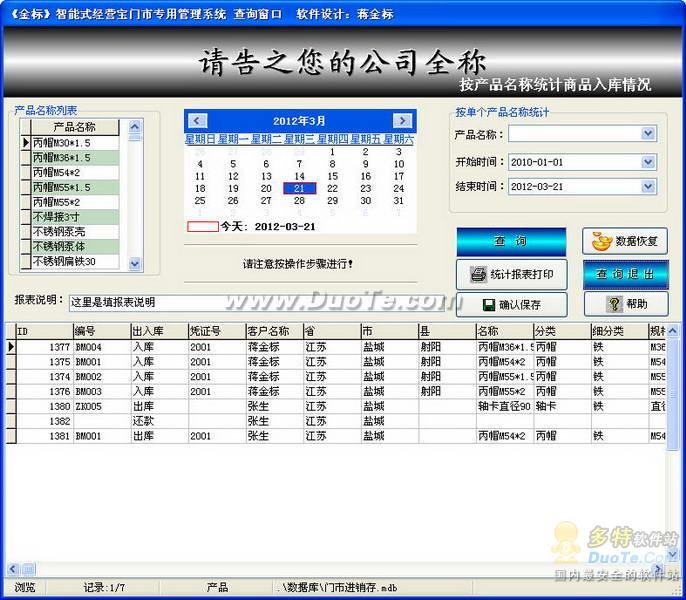
Task: Click cell ZK005 in the table
Action: (102, 407)
